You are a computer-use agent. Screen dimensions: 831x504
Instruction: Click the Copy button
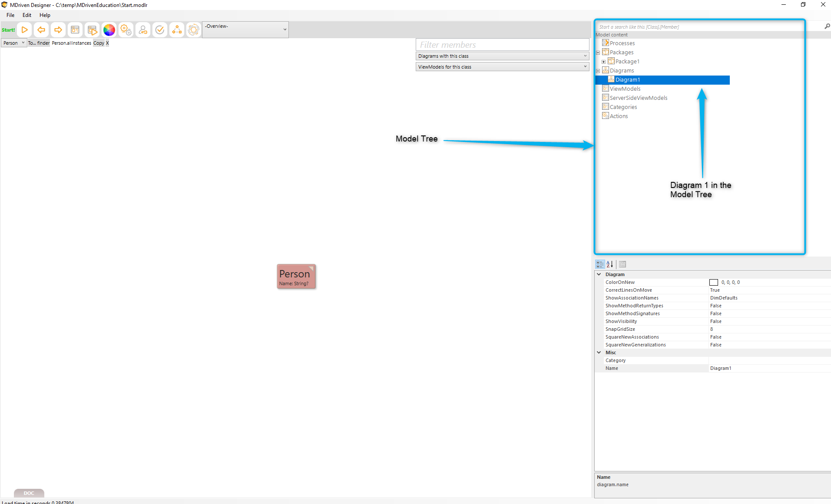coord(99,43)
